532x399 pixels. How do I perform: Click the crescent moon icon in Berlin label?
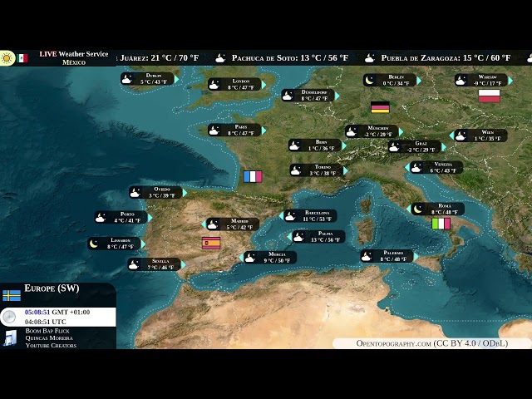[x=369, y=81]
